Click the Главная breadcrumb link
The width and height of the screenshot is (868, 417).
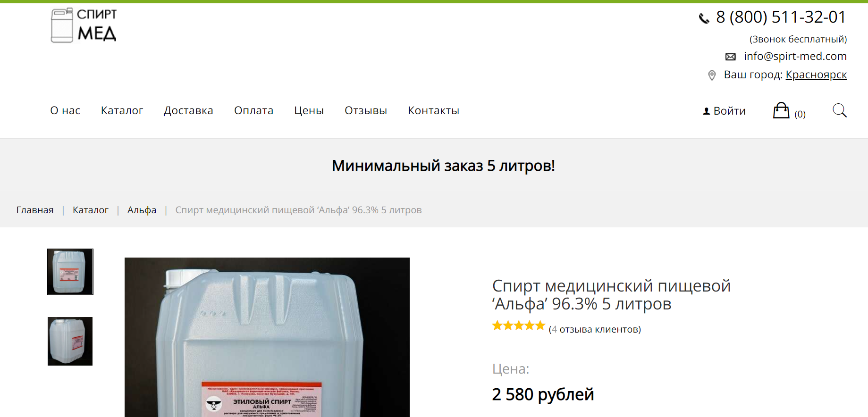pos(35,210)
